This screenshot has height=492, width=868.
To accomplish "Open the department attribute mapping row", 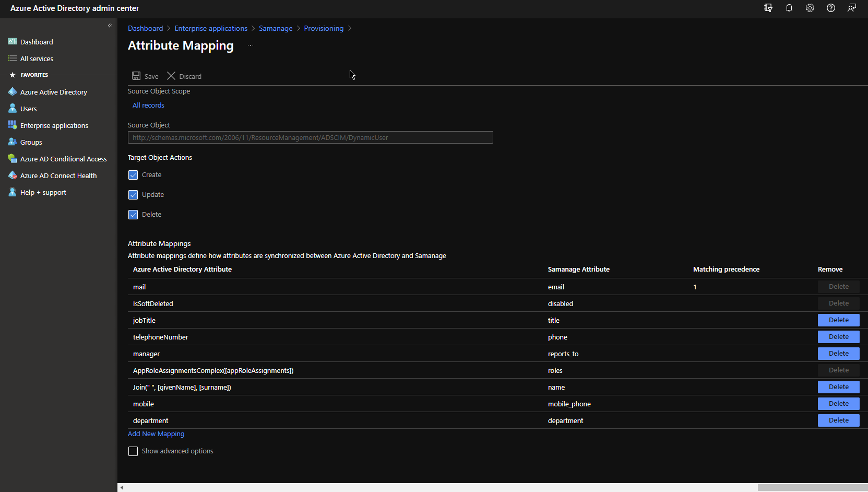I will coord(498,420).
